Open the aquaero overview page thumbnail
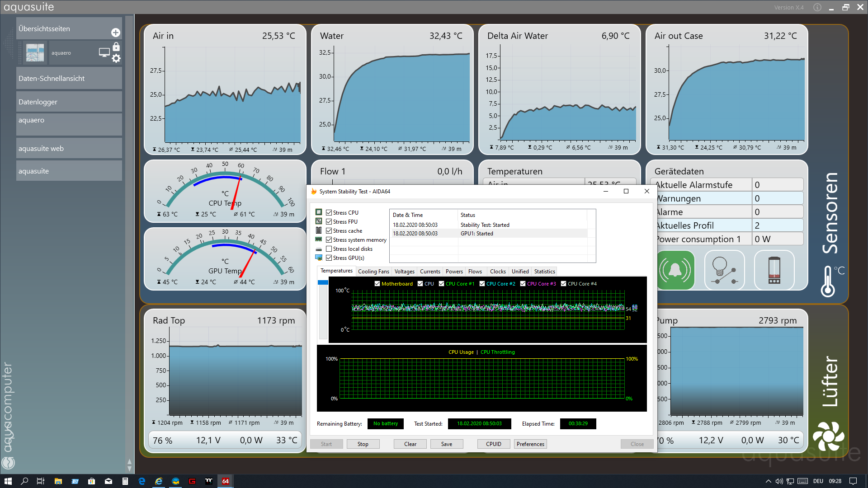Image resolution: width=868 pixels, height=488 pixels. (35, 52)
